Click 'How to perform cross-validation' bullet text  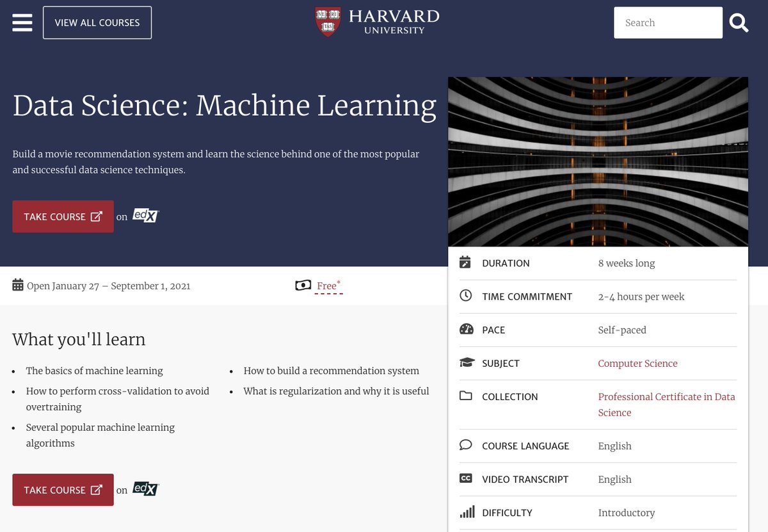[x=118, y=399]
